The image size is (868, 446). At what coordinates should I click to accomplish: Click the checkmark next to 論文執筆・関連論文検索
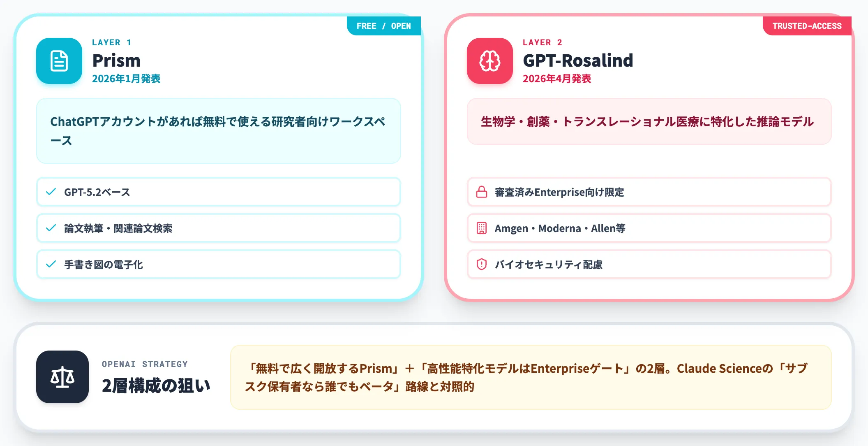pos(51,228)
